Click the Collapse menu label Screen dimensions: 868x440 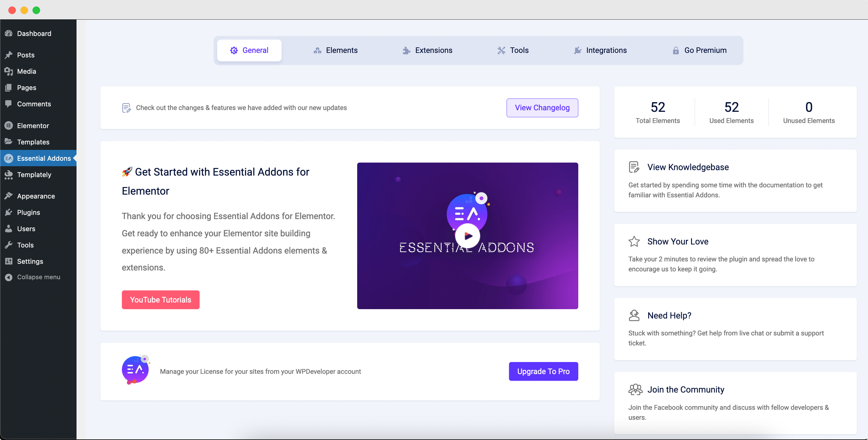click(39, 277)
